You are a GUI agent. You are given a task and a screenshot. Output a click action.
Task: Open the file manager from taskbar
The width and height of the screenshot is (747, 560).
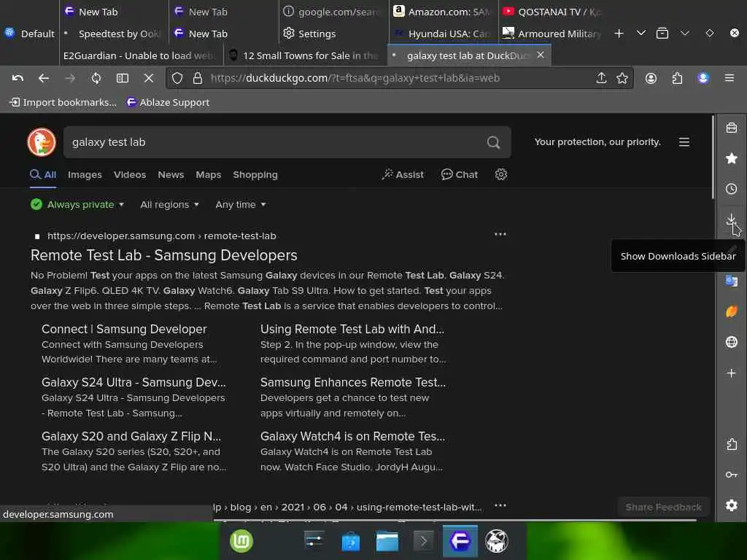(387, 542)
